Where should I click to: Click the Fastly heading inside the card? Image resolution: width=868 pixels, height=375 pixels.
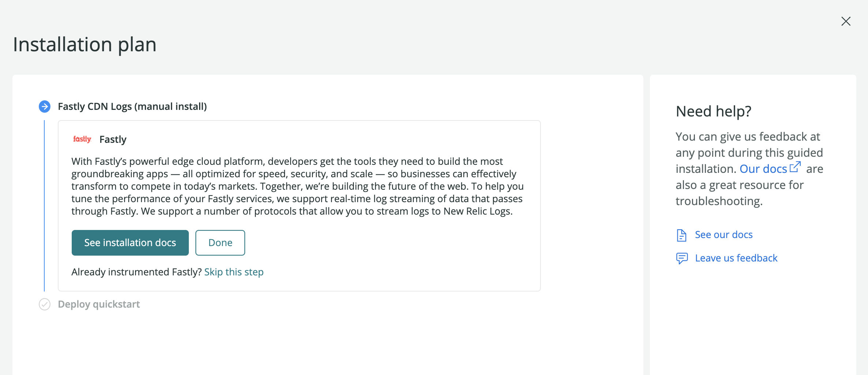click(x=113, y=139)
